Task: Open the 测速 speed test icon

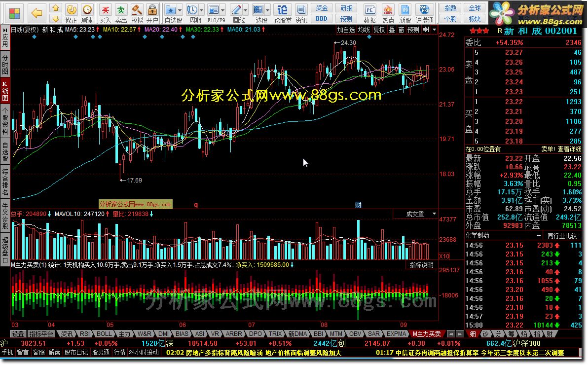Action: [x=87, y=13]
